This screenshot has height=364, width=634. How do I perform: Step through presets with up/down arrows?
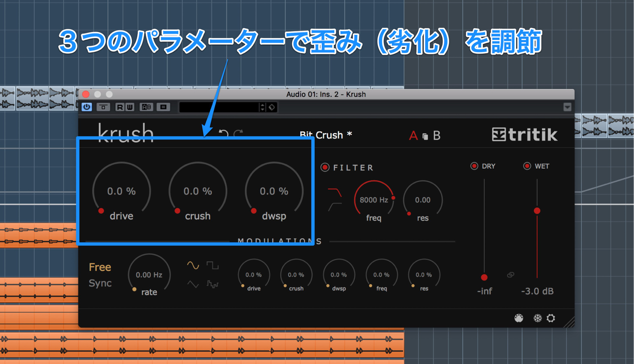click(263, 107)
